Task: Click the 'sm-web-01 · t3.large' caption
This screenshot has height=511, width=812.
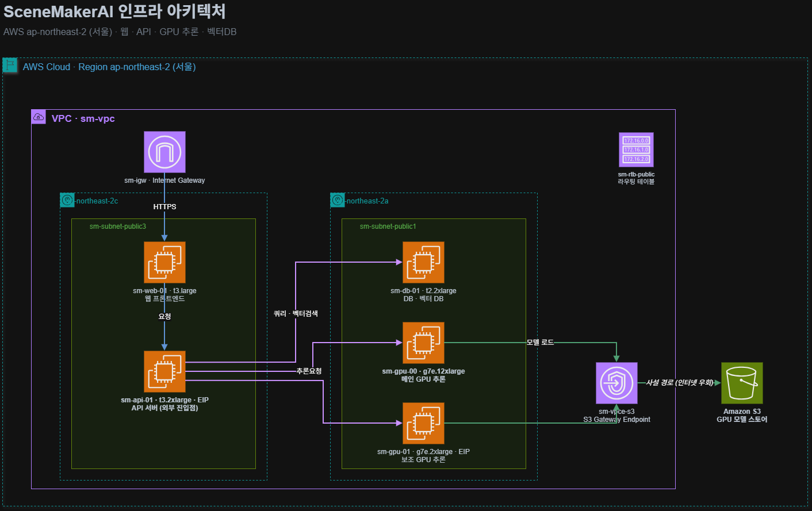Action: 164,291
